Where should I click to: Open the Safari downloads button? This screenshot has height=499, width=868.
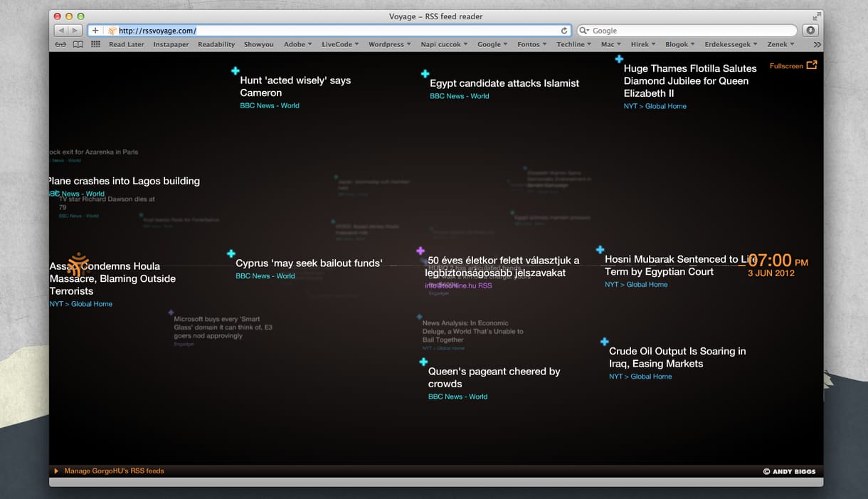click(810, 31)
